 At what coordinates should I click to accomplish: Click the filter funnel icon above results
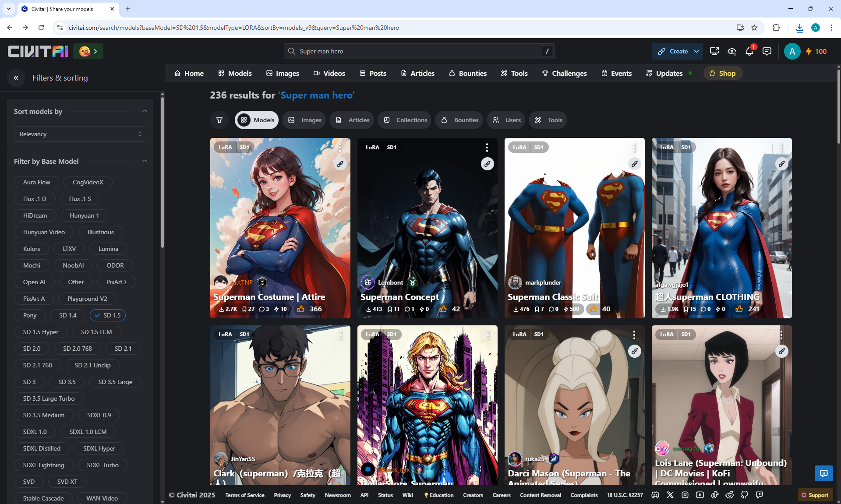click(x=219, y=120)
